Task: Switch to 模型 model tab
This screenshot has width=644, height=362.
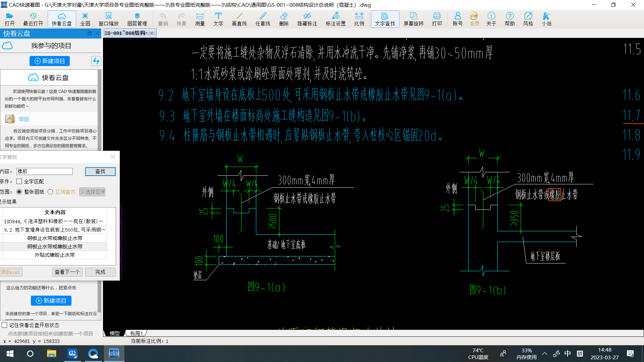Action: point(114,333)
